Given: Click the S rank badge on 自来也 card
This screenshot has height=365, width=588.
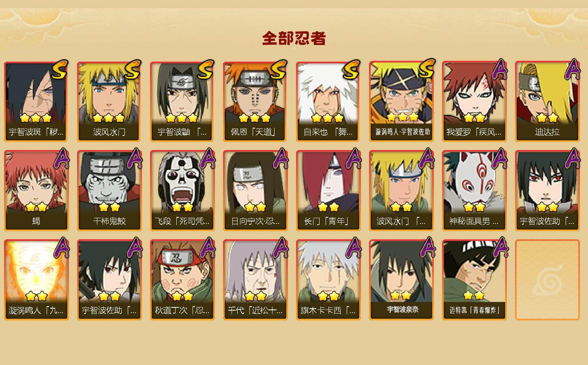Looking at the screenshot, I should click(x=352, y=70).
